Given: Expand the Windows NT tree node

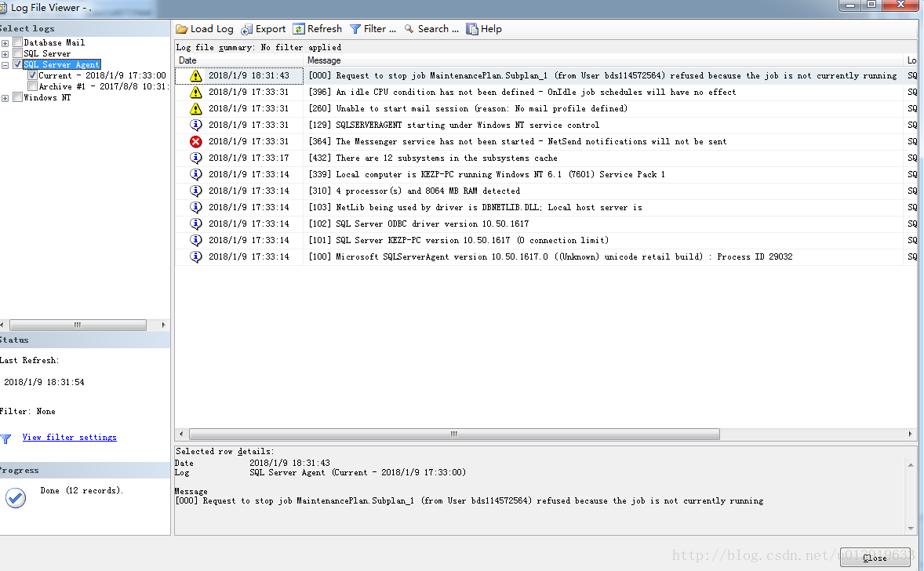Looking at the screenshot, I should point(5,98).
